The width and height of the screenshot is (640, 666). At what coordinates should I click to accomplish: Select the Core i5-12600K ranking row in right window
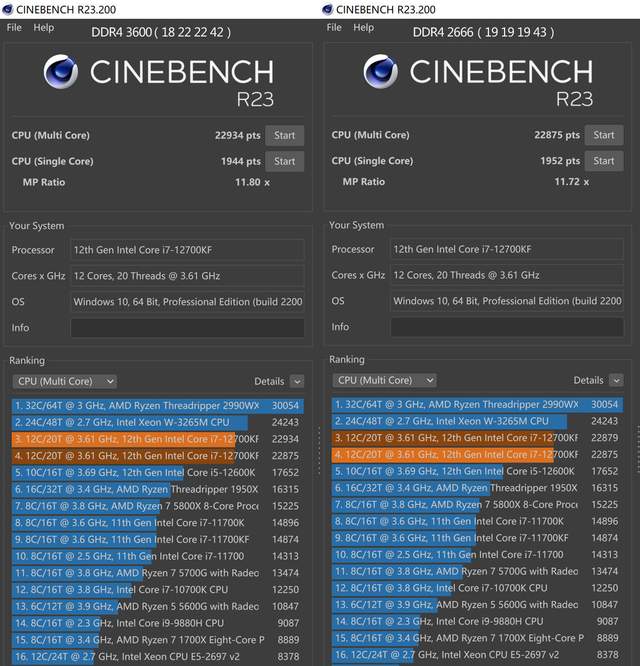tap(477, 471)
